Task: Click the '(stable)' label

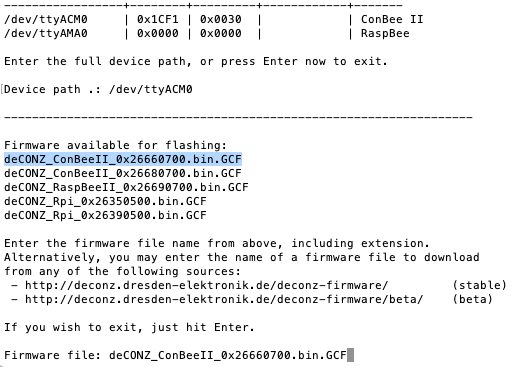Action: pos(479,285)
